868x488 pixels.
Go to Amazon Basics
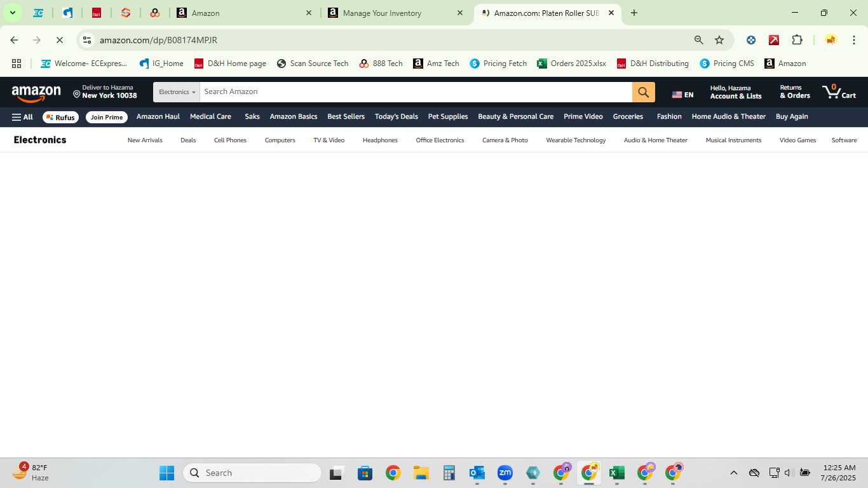click(x=294, y=117)
